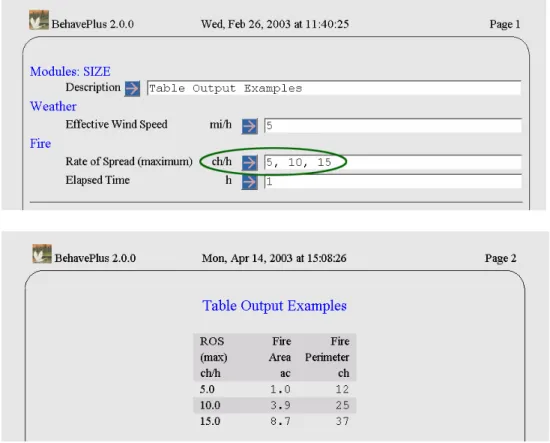This screenshot has height=443, width=550.
Task: Click the fire perimeter value 12
Action: coord(342,389)
